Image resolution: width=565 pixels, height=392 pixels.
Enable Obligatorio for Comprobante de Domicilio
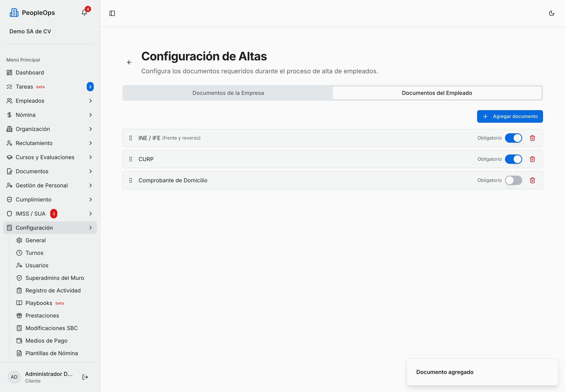point(513,180)
